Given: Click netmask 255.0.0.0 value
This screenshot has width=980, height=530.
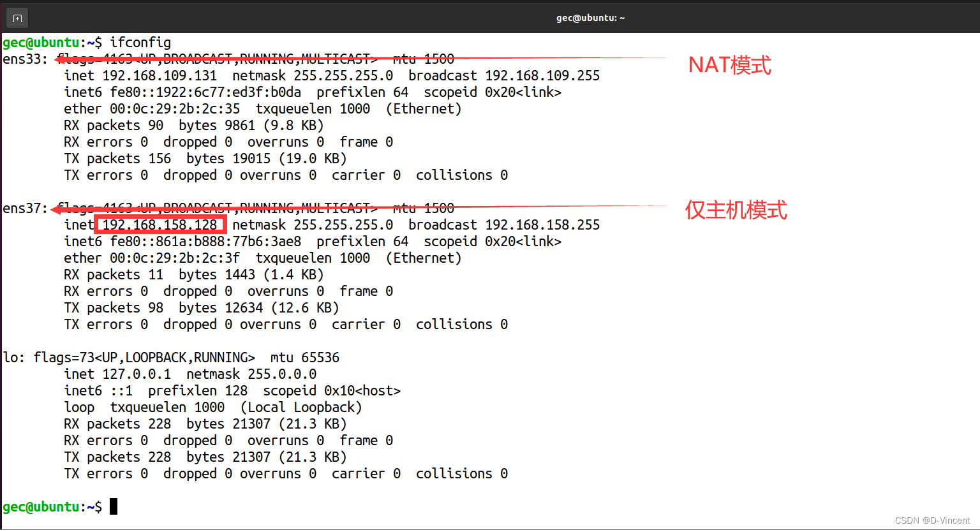Looking at the screenshot, I should (282, 374).
